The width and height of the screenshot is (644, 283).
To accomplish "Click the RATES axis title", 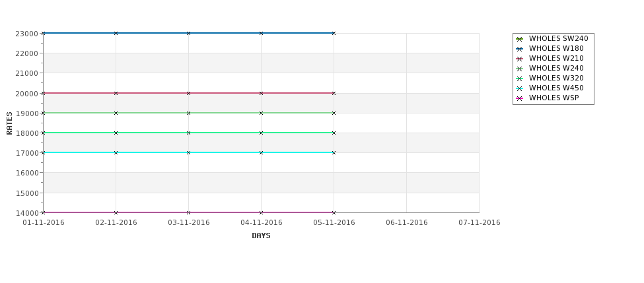I will point(10,123).
